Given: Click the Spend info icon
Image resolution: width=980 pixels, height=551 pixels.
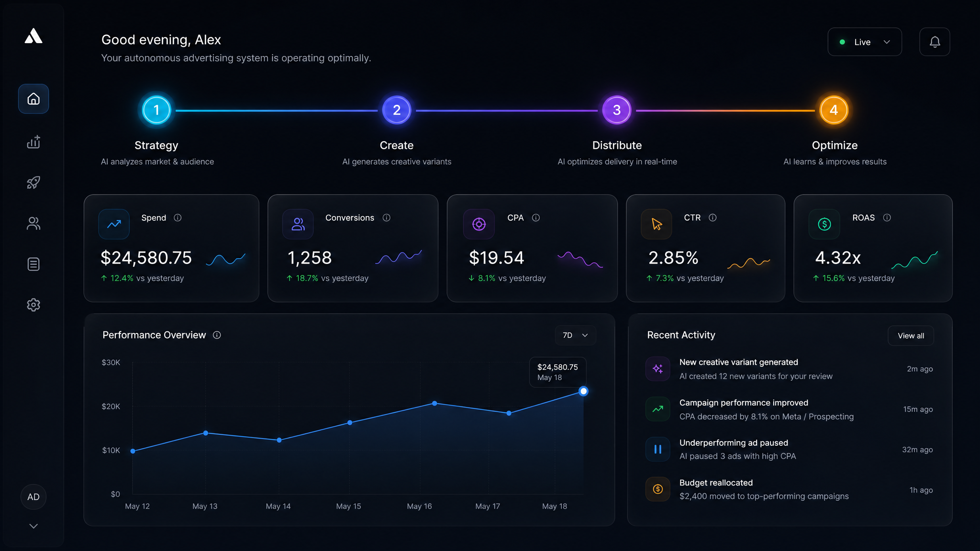Looking at the screenshot, I should [178, 218].
